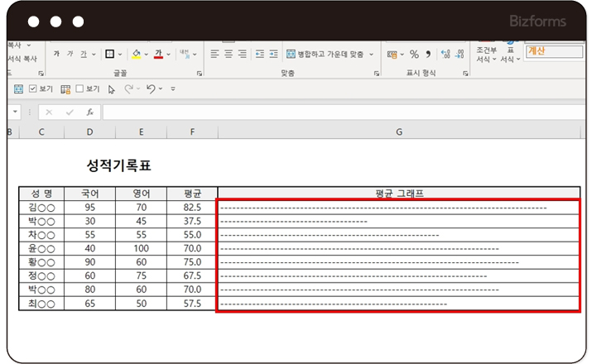Click the undo arrow in quick access toolbar
Image resolution: width=592 pixels, height=364 pixels.
click(151, 89)
